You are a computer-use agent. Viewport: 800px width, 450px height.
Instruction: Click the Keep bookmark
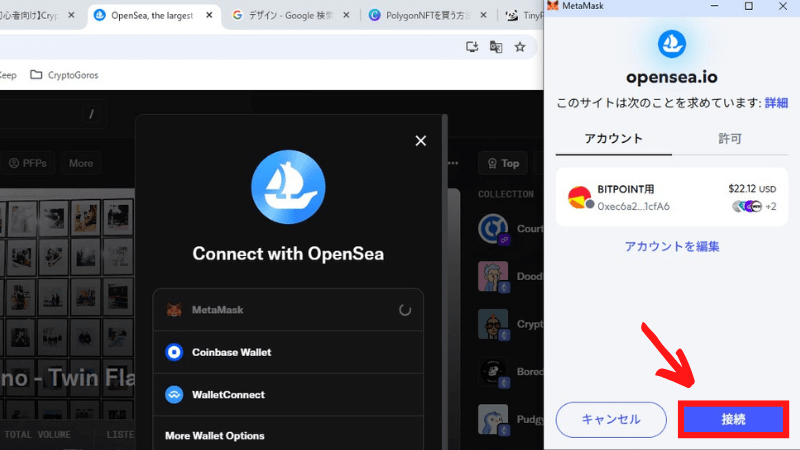point(8,75)
